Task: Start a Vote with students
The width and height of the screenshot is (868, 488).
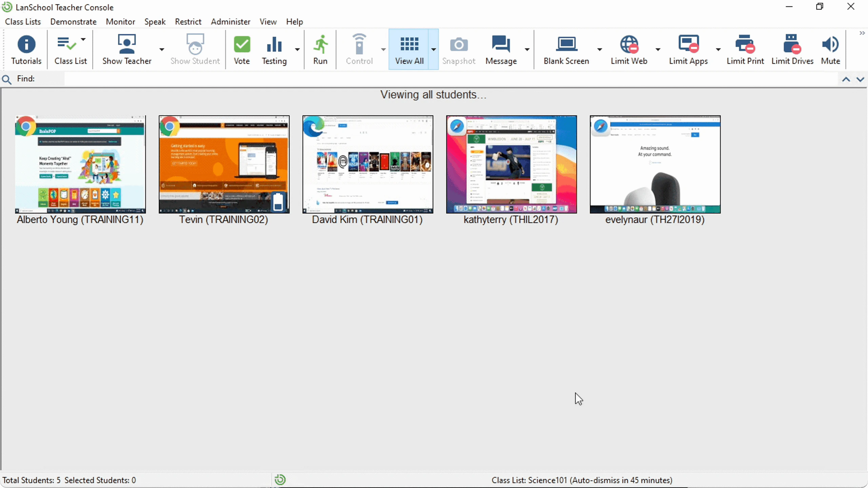Action: [242, 49]
